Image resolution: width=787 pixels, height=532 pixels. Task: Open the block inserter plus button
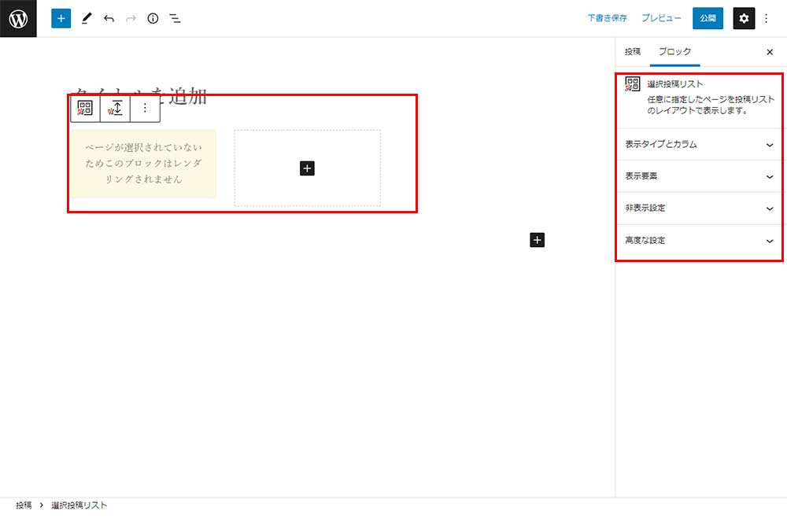tap(61, 18)
